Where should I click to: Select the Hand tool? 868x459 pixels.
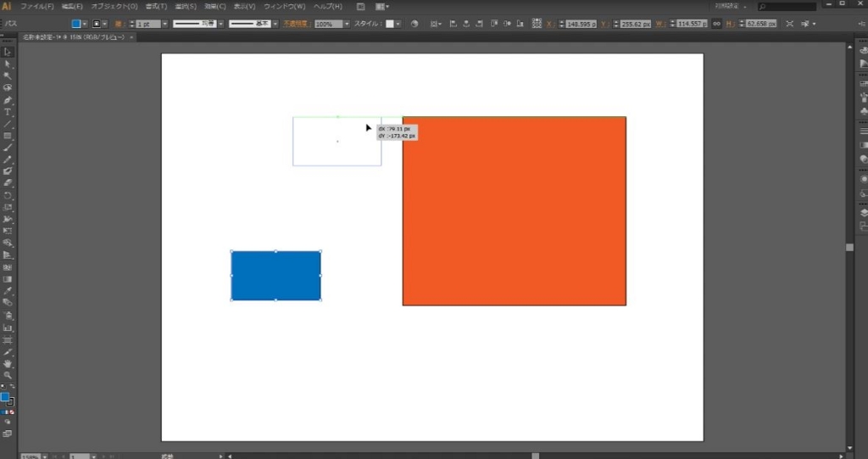click(8, 364)
